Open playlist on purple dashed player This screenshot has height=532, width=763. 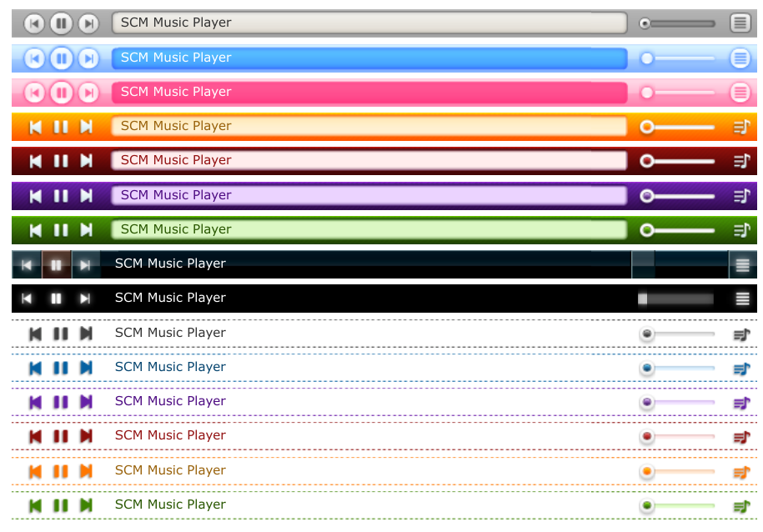pyautogui.click(x=742, y=403)
